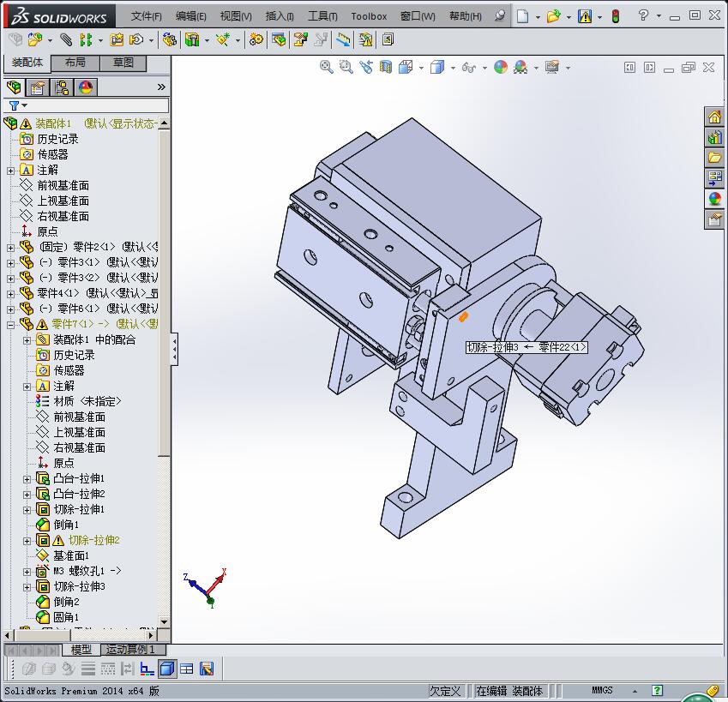Screen dimensions: 728x702
Task: Toggle the layout table icon in the bottom toolbar
Action: (187, 669)
